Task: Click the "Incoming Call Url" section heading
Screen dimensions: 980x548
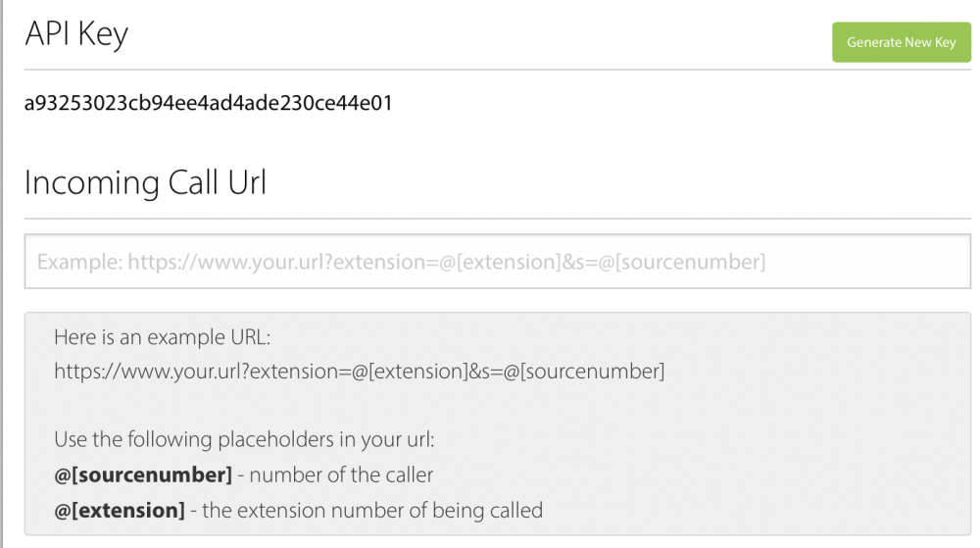Action: tap(145, 183)
